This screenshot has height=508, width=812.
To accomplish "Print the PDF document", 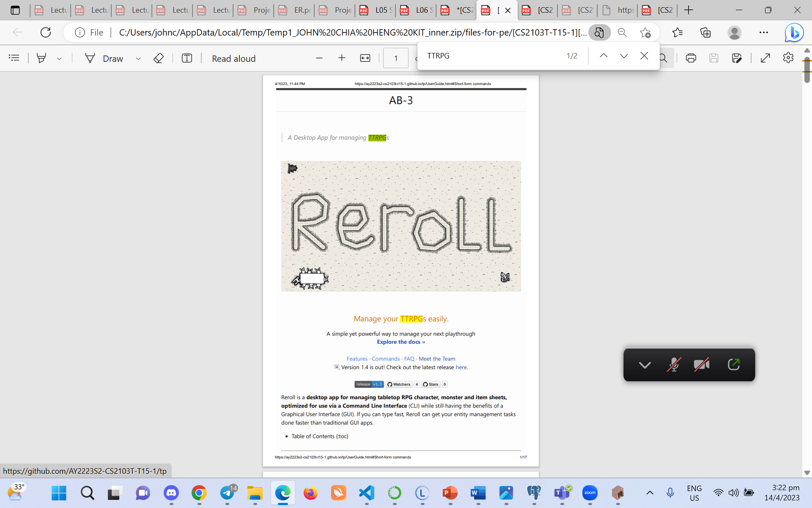I will point(691,58).
